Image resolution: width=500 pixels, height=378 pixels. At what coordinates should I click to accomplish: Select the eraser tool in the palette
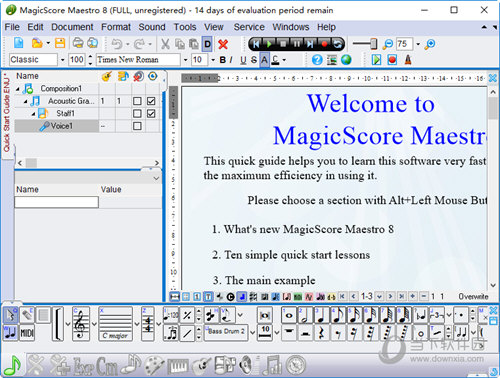[x=27, y=315]
